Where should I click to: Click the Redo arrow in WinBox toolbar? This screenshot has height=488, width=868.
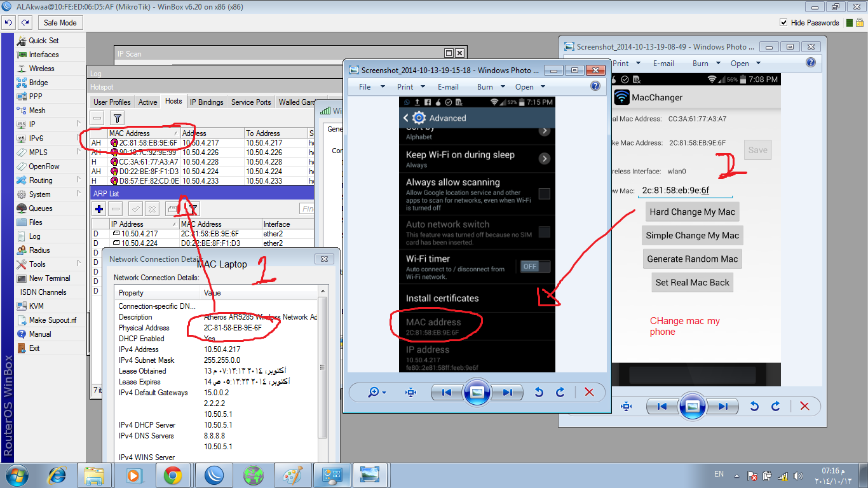pyautogui.click(x=25, y=23)
